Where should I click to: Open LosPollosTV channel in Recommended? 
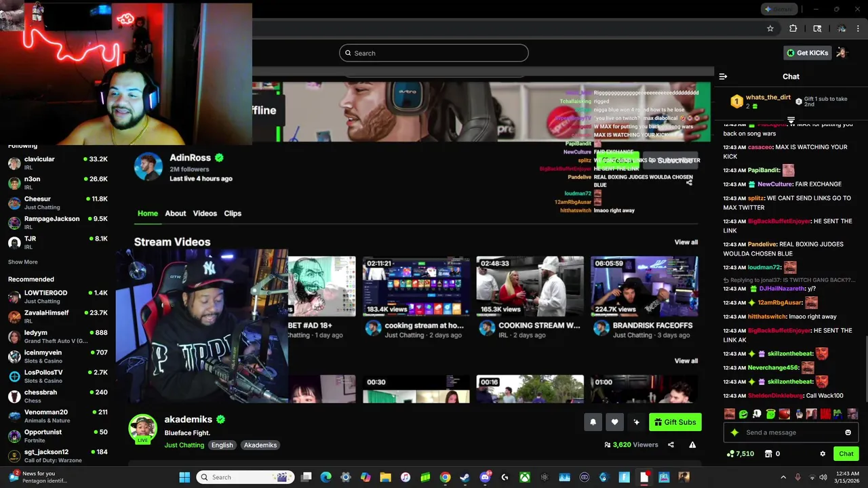click(x=58, y=376)
